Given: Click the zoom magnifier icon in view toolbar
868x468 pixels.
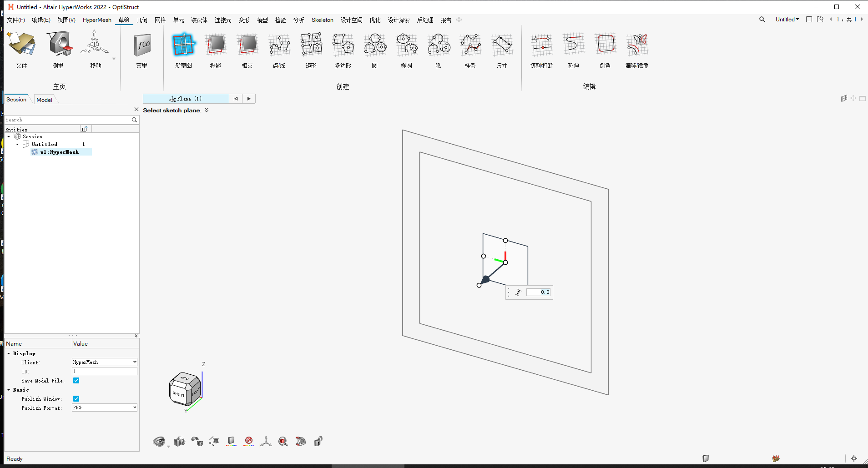Looking at the screenshot, I should coord(283,441).
